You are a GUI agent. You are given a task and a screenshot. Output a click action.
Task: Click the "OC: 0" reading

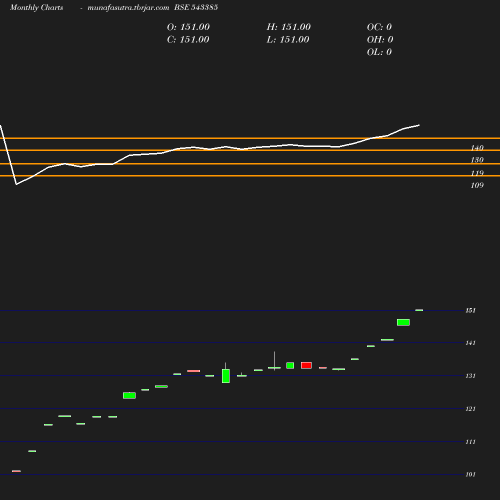point(379,27)
